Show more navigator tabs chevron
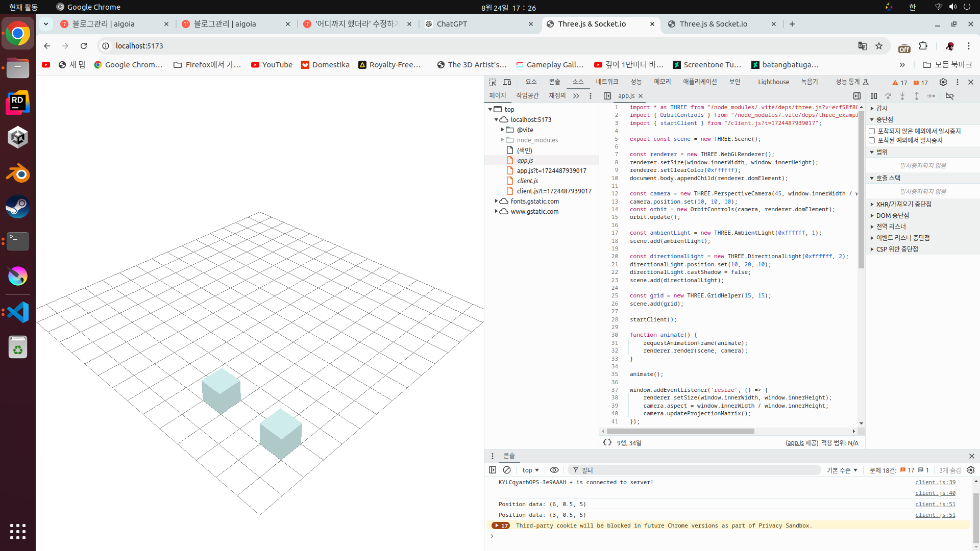The image size is (980, 551). point(576,96)
